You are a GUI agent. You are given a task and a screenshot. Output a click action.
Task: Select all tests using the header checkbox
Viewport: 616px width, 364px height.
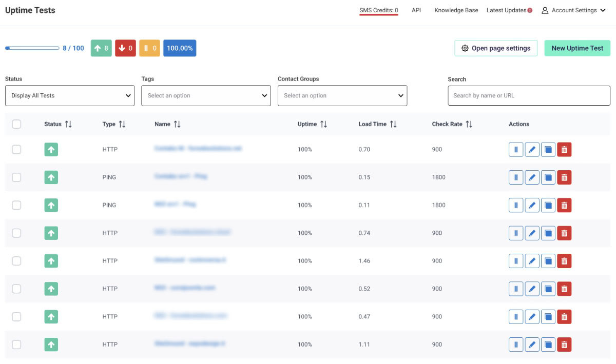tap(16, 124)
